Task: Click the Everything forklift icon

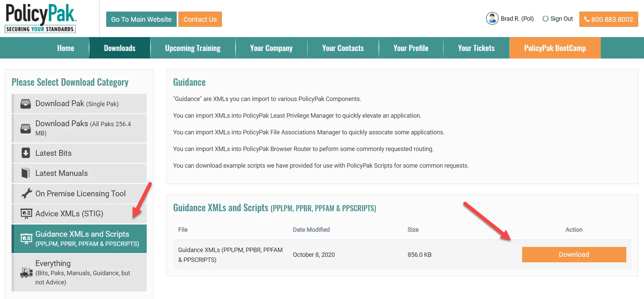Action: tap(26, 272)
